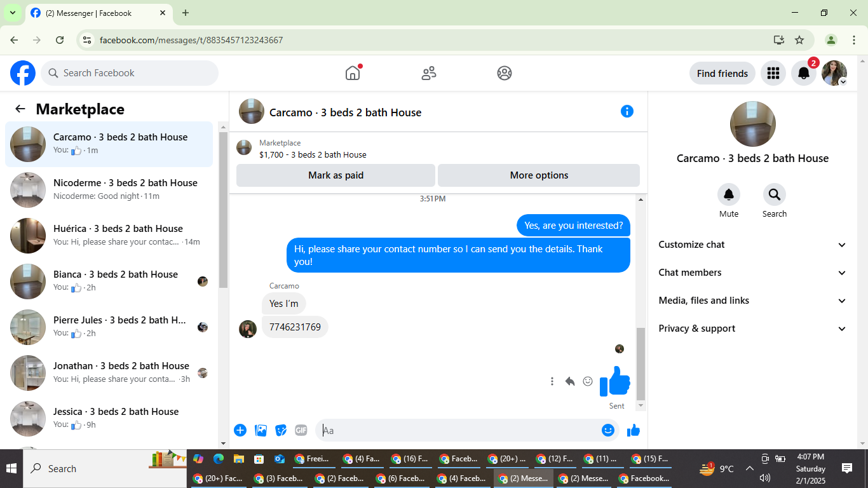Click Carcamo profile thumbnail in right panel

[752, 124]
